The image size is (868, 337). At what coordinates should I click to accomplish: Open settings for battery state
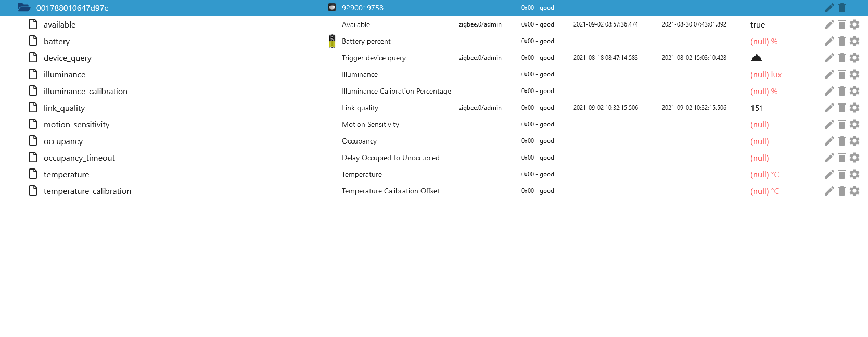pyautogui.click(x=854, y=41)
